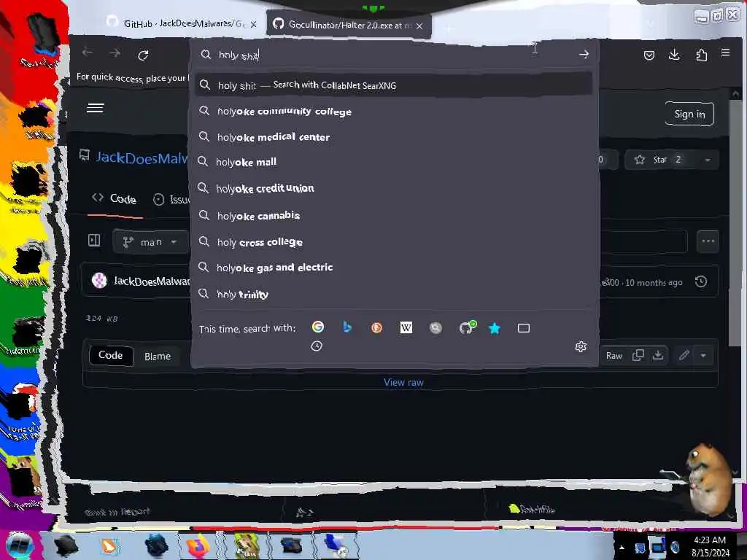Search open tabs with the tab icon
This screenshot has width=747, height=560.
(x=524, y=328)
